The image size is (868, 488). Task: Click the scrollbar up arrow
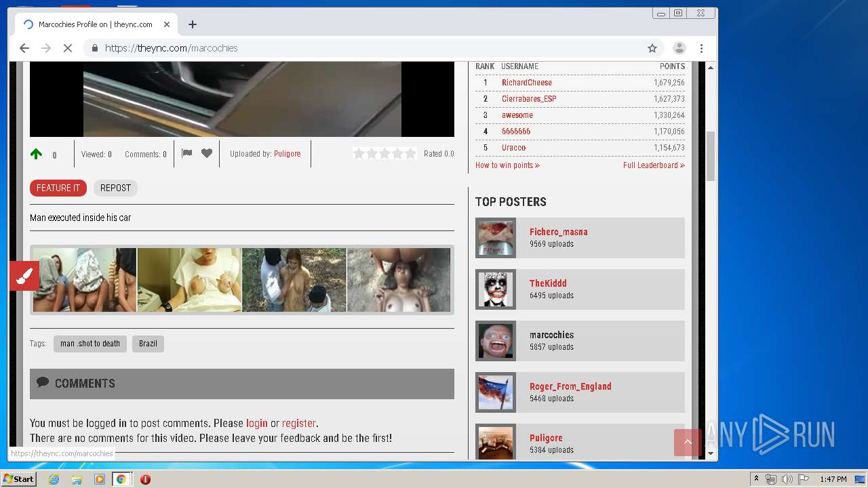(711, 68)
